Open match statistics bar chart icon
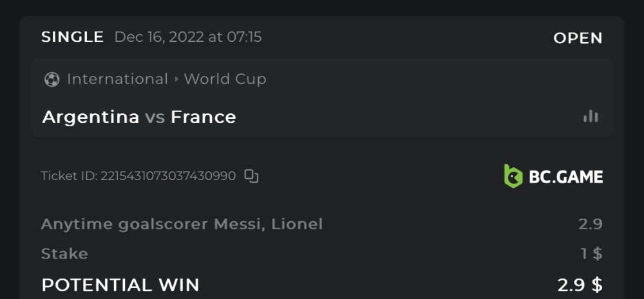Viewport: 644px width, 299px height. [590, 116]
